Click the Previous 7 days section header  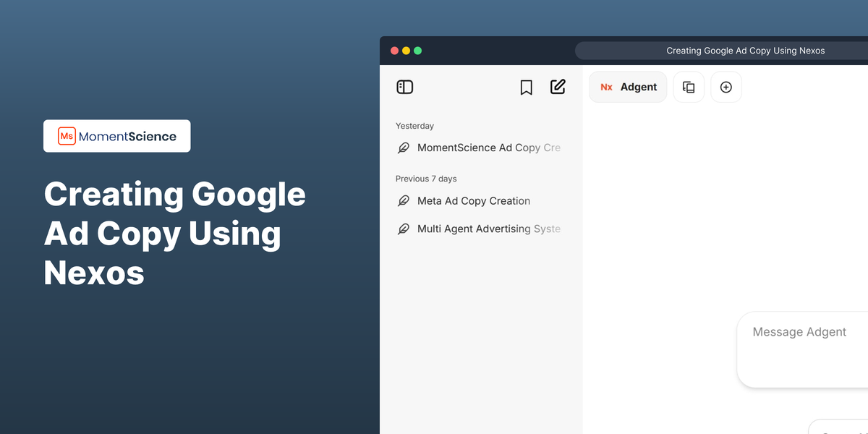pos(426,178)
